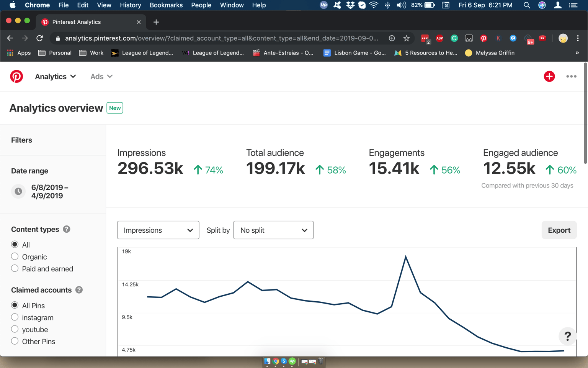The height and width of the screenshot is (368, 588).
Task: Open the Ante-Estreias bookmark
Action: 283,53
